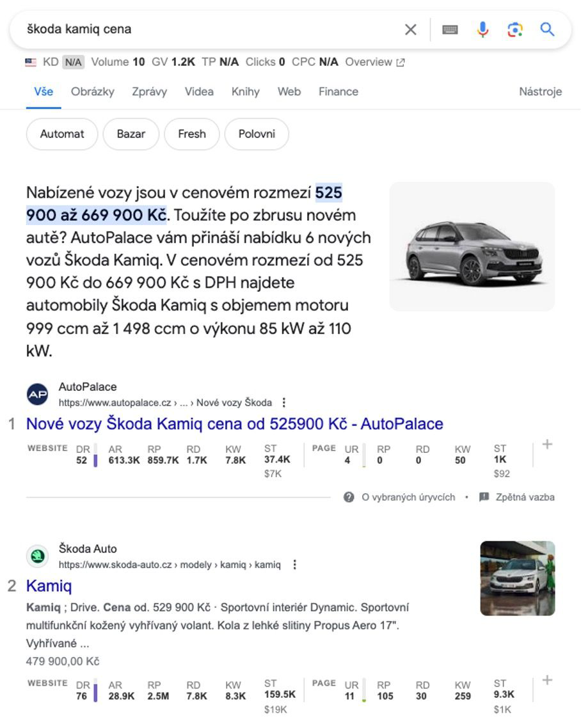Open three-dot menu for Škoda Auto result
The image size is (581, 728).
[x=294, y=565]
